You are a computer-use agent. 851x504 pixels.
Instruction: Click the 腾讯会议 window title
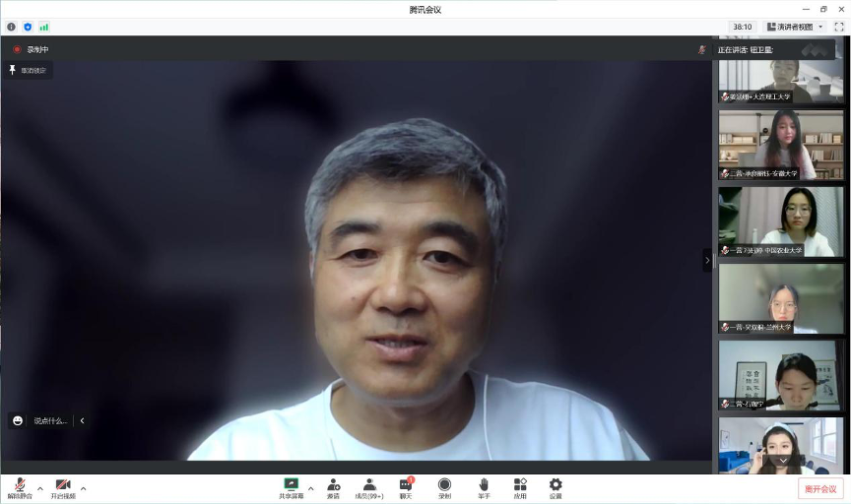point(425,10)
